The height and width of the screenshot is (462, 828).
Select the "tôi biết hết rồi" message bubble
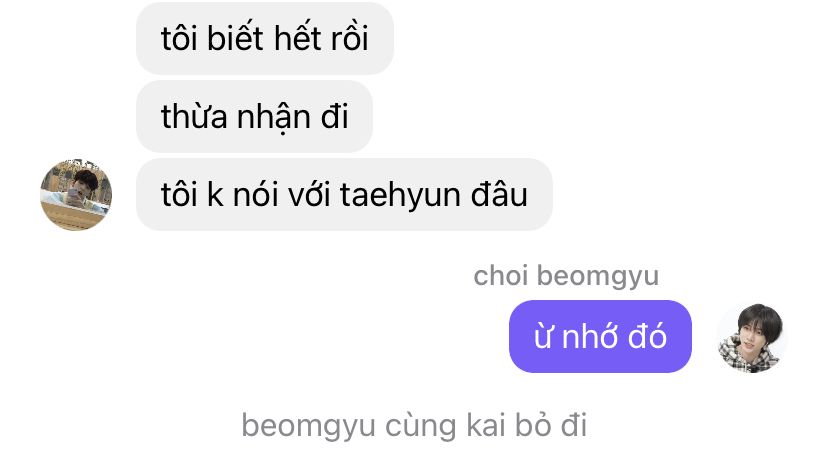pos(265,38)
